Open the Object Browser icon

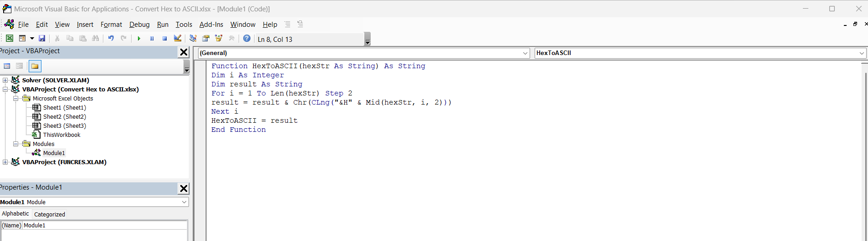coord(219,39)
